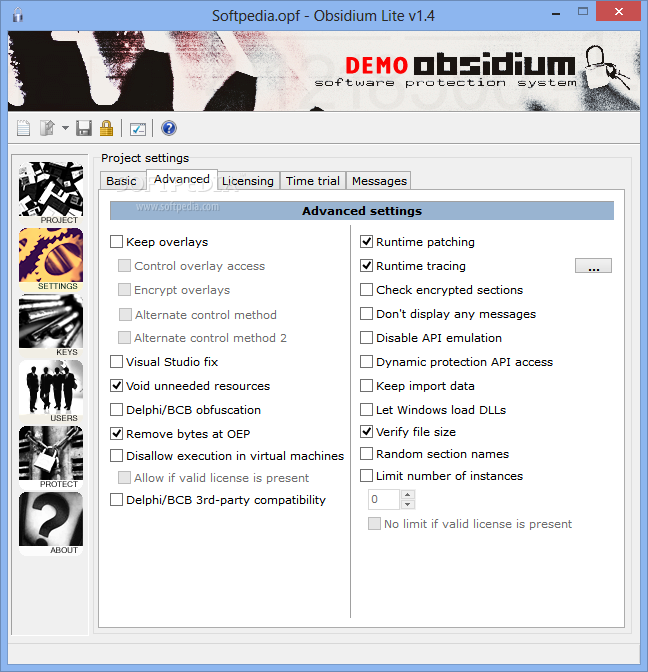Toggle Visual Studio fix checkbox
Viewport: 648px width, 672px height.
click(117, 362)
